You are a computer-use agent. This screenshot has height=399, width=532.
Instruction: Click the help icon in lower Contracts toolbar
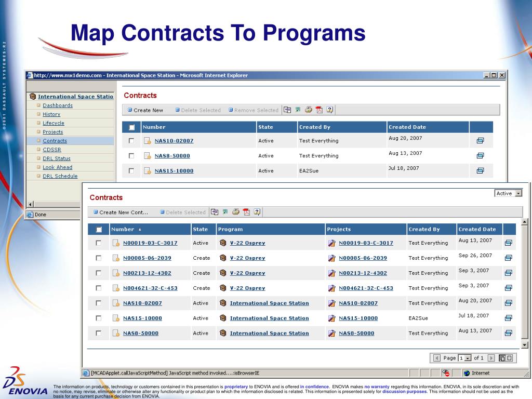tap(257, 212)
